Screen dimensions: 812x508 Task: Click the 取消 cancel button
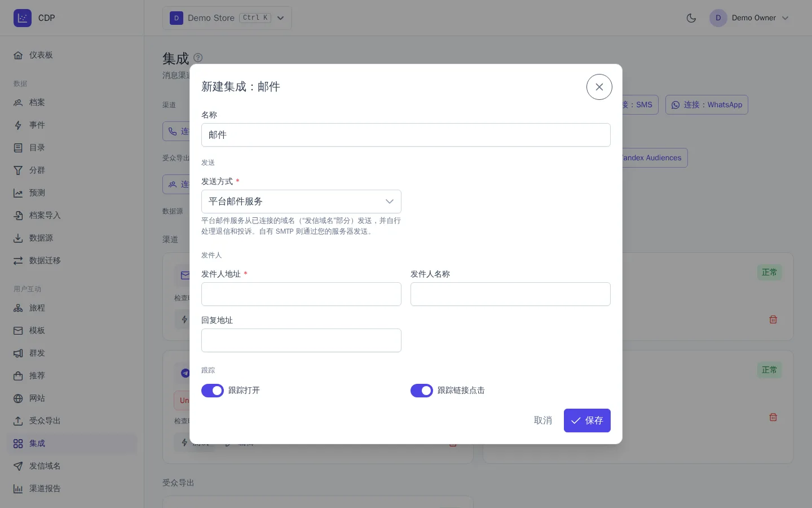[x=543, y=421]
